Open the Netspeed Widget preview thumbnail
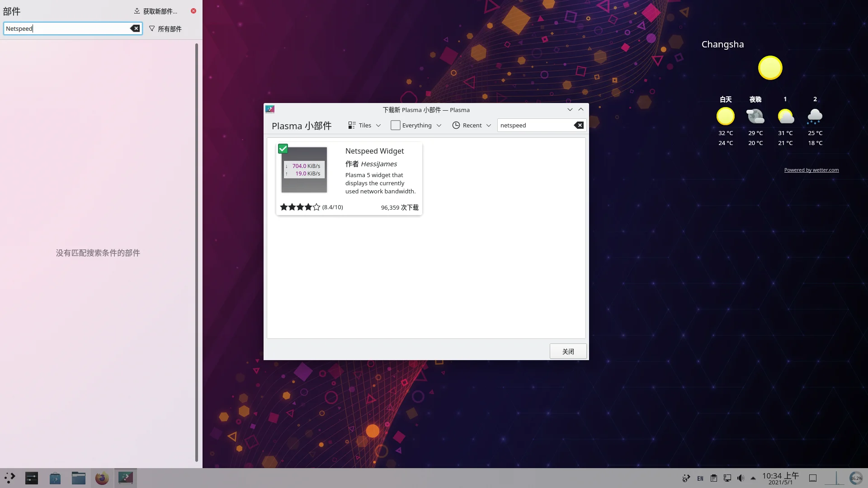Viewport: 868px width, 488px height. click(304, 170)
